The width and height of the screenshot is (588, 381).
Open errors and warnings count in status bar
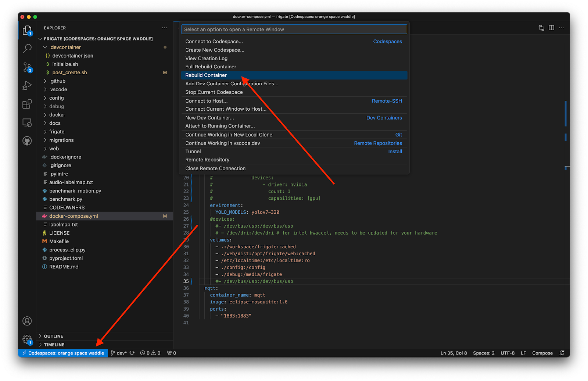(x=150, y=353)
